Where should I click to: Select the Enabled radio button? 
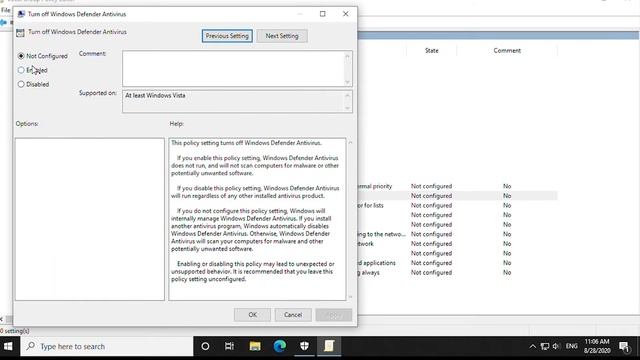pos(21,70)
